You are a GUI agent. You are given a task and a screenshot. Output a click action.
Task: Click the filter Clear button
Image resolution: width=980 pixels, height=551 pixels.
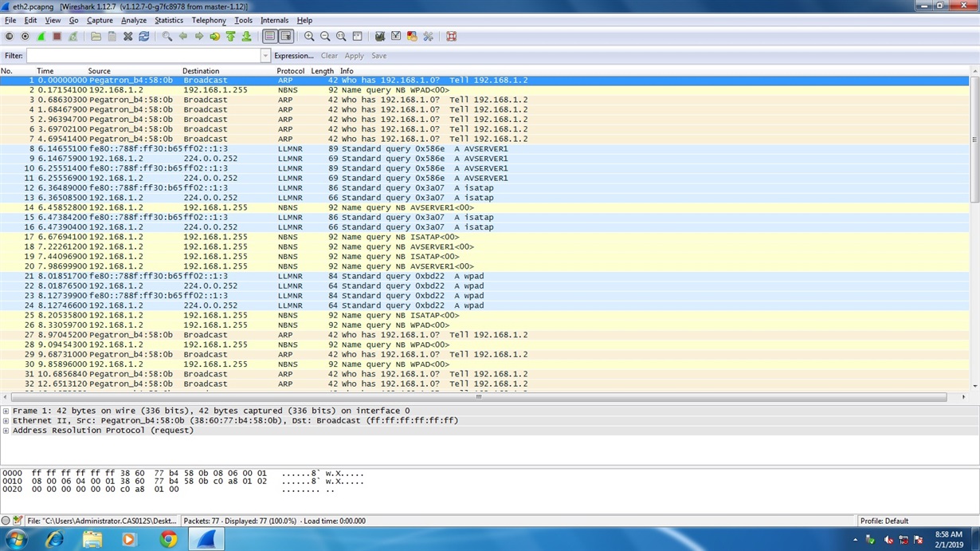click(x=329, y=56)
